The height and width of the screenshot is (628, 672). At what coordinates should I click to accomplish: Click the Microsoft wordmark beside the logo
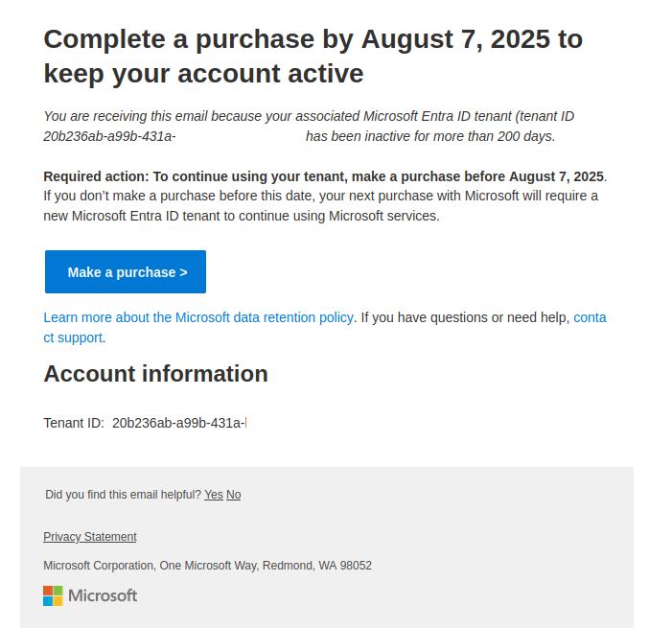pyautogui.click(x=103, y=595)
